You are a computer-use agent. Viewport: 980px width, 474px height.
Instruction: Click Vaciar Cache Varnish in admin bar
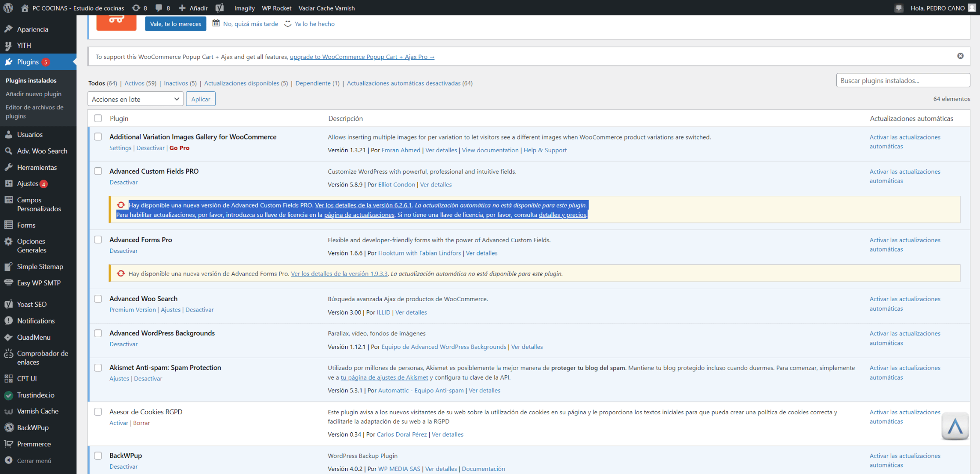point(326,8)
